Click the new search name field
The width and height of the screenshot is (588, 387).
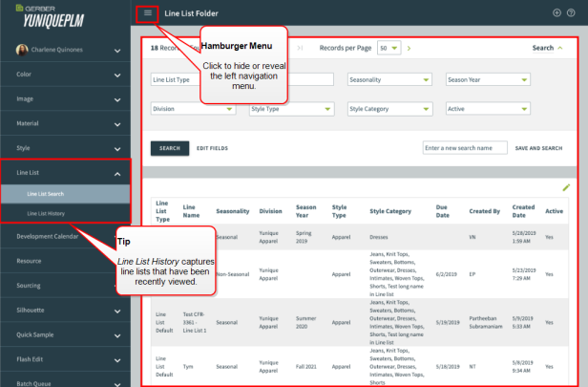pos(464,148)
